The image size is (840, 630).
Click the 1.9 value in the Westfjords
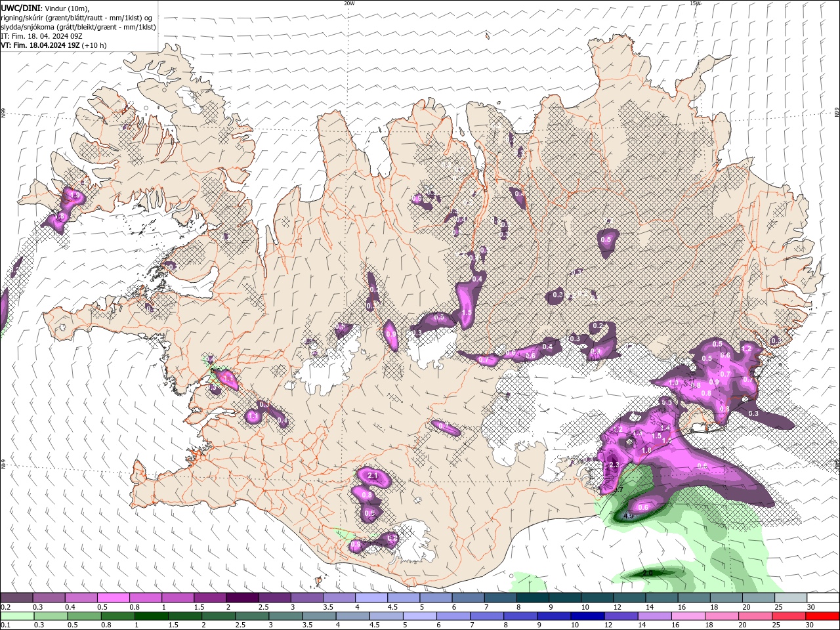pos(75,196)
